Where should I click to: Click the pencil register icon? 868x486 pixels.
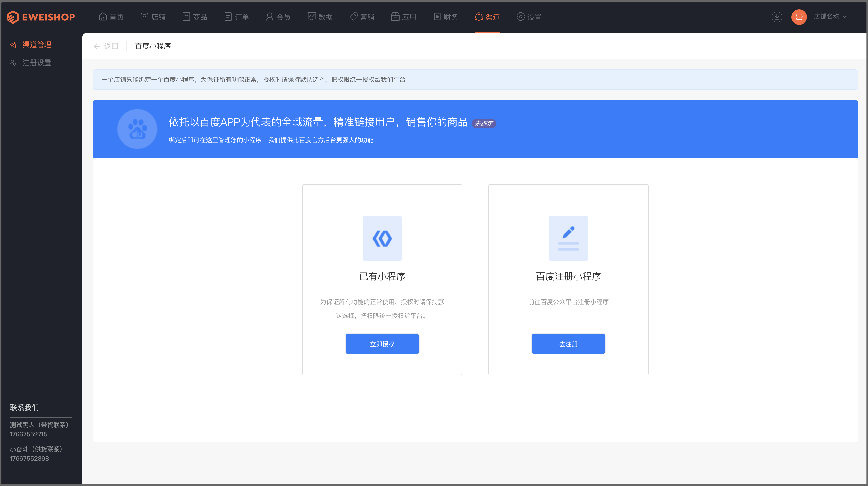coord(568,238)
